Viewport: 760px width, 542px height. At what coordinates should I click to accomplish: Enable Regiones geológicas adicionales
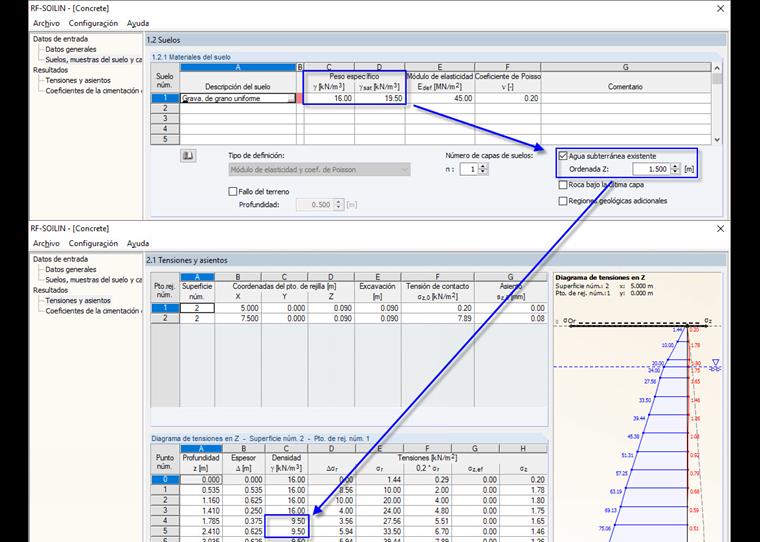tap(563, 201)
